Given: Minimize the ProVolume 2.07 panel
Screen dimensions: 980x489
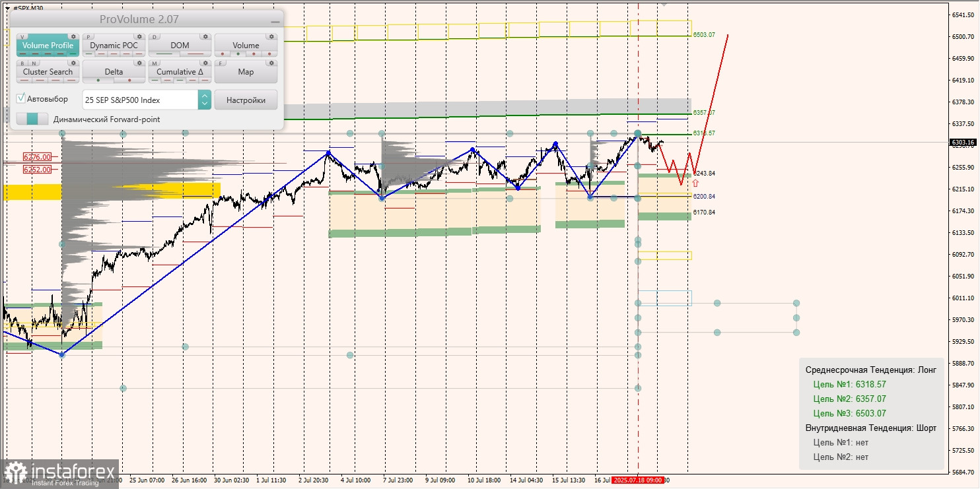Looking at the screenshot, I should click(x=275, y=22).
